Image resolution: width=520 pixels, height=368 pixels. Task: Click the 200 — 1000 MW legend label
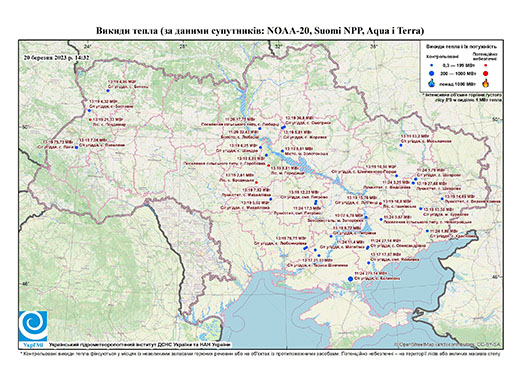457,74
